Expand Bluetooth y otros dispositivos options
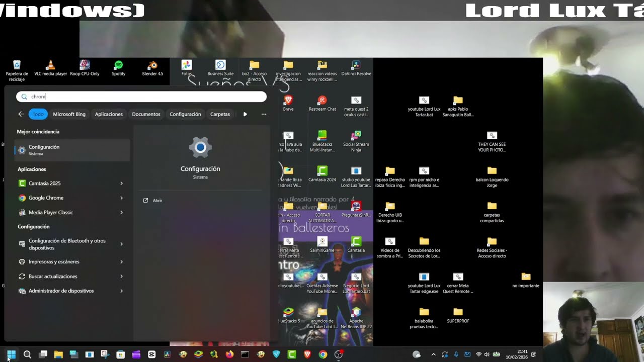644x362 pixels. (121, 244)
